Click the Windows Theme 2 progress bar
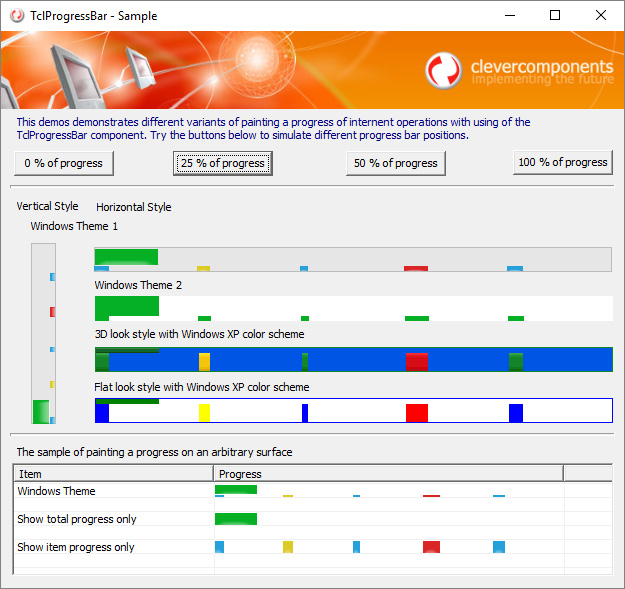The height and width of the screenshot is (589, 625). [x=352, y=309]
